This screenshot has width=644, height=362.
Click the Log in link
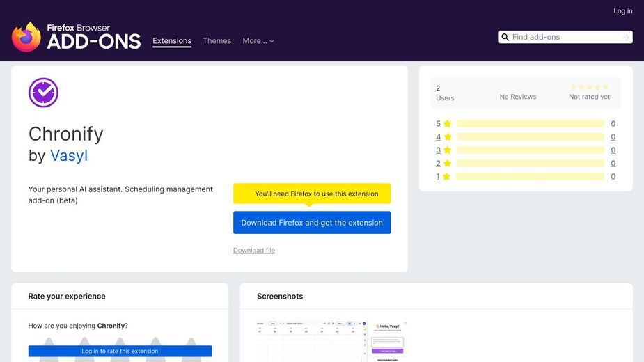622,11
